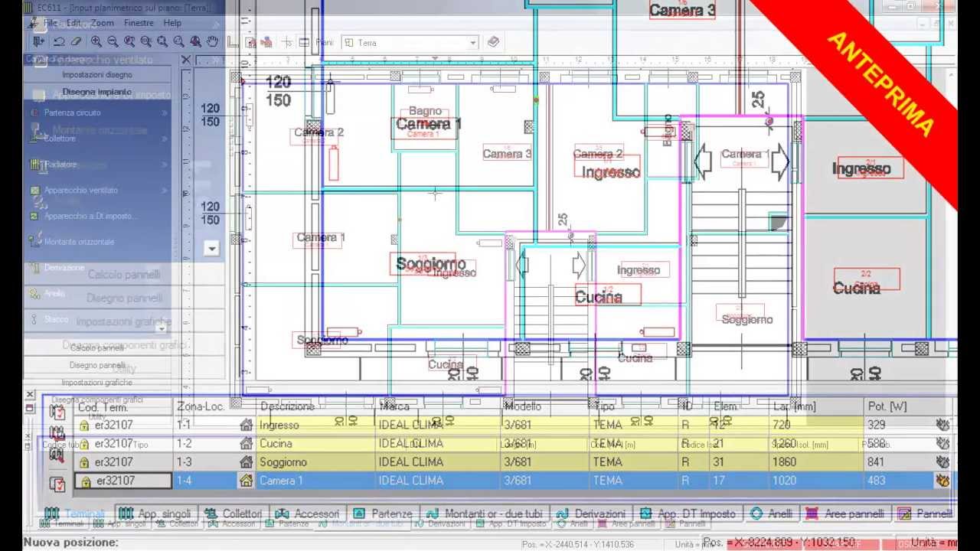Click the table grid icon beside Piani label

pyautogui.click(x=304, y=42)
